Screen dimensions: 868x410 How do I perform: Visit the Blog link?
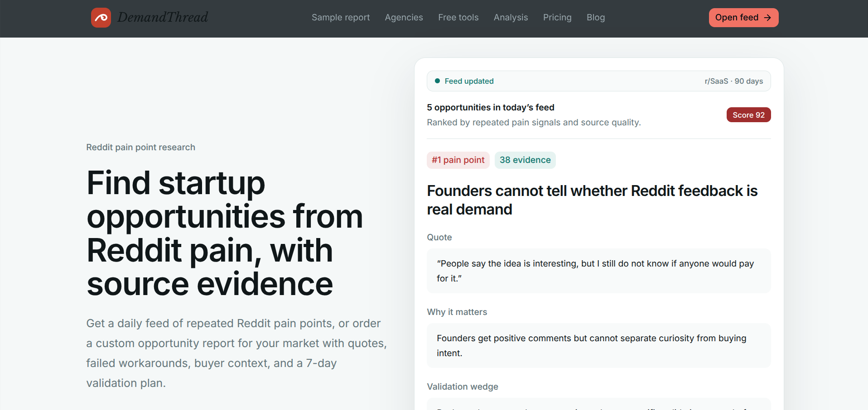pos(596,17)
